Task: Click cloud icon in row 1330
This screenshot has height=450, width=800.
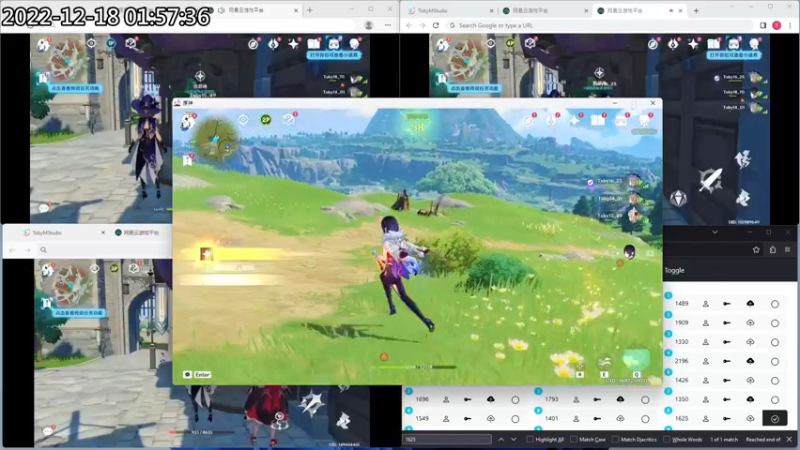Action: tap(750, 342)
